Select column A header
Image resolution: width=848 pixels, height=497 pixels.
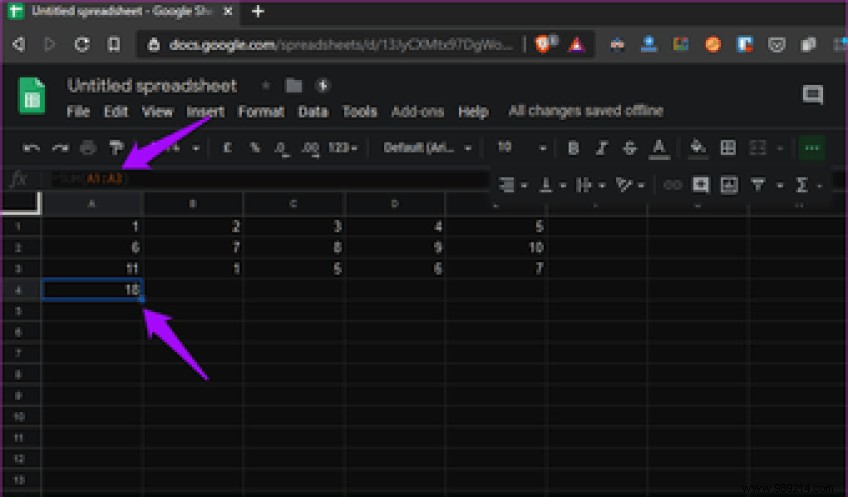(x=91, y=204)
